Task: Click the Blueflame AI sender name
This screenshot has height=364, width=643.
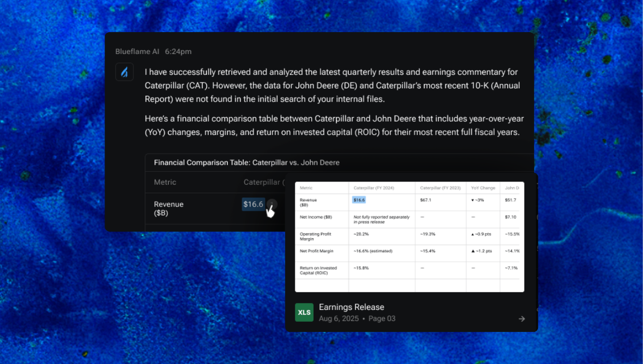Action: point(137,51)
